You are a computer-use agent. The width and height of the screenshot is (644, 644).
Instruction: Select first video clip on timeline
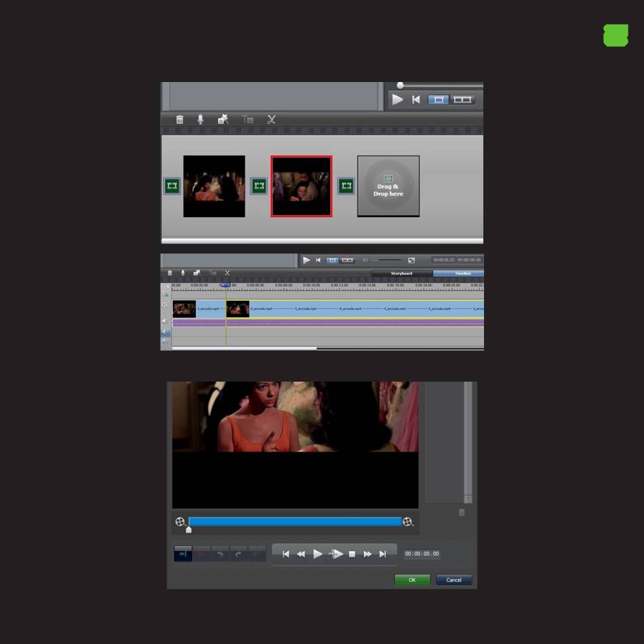pyautogui.click(x=199, y=309)
